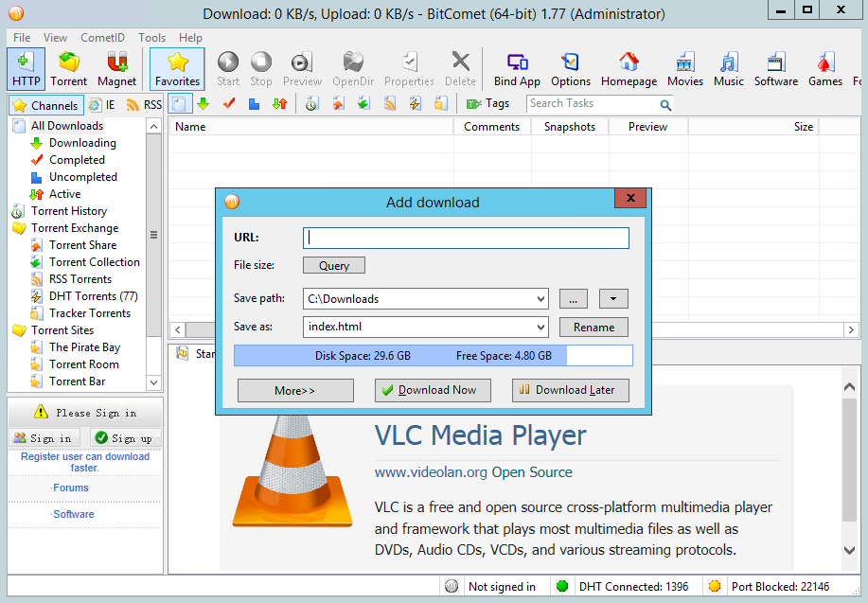Open www.videolan.org link
Image resolution: width=868 pixels, height=603 pixels.
point(431,472)
